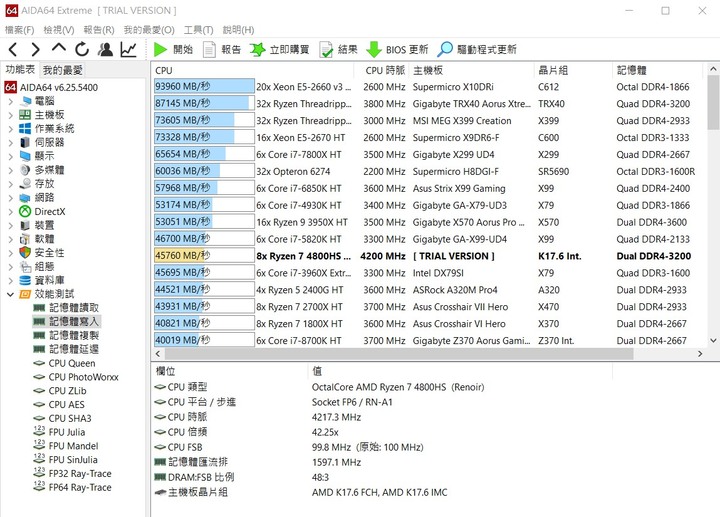Go forward with the right arrow icon
The height and width of the screenshot is (517, 720).
click(x=35, y=49)
